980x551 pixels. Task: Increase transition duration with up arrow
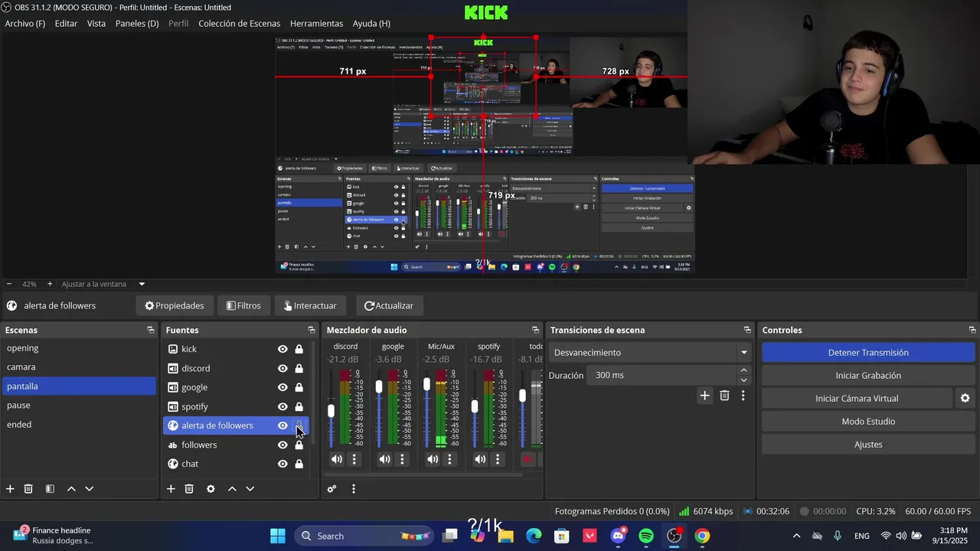click(743, 370)
